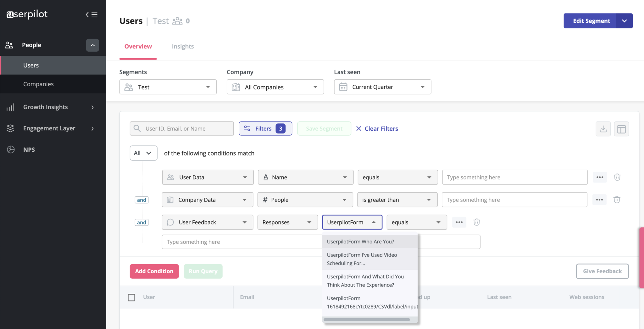Select all users with the header checkbox

pos(131,297)
